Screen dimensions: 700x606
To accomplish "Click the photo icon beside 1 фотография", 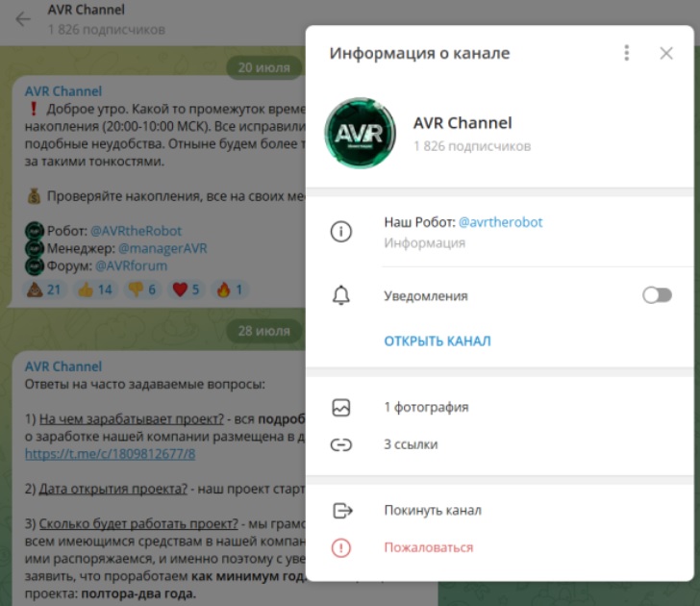I will point(341,407).
